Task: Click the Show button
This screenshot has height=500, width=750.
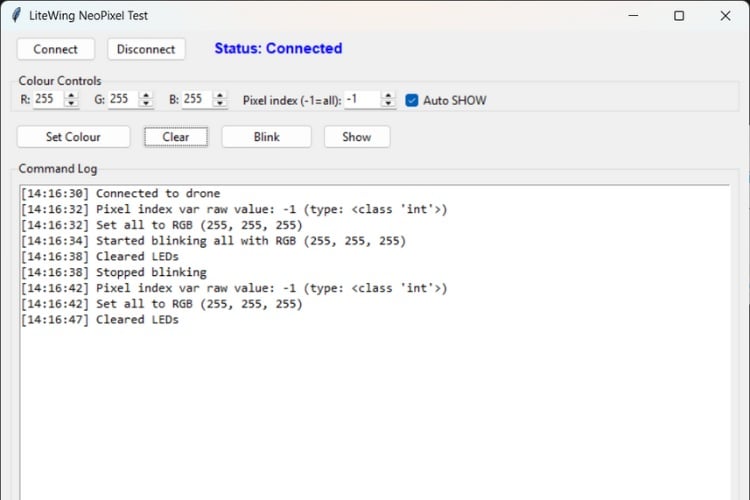Action: click(x=357, y=137)
